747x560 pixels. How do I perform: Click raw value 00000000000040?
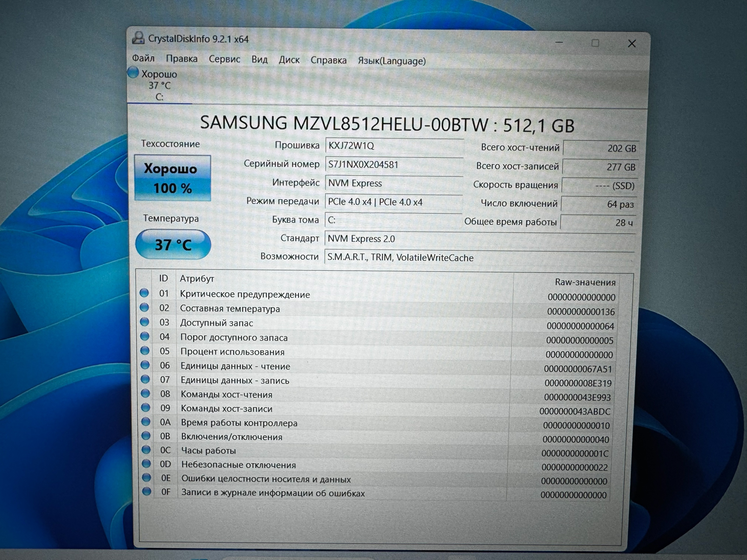576,440
